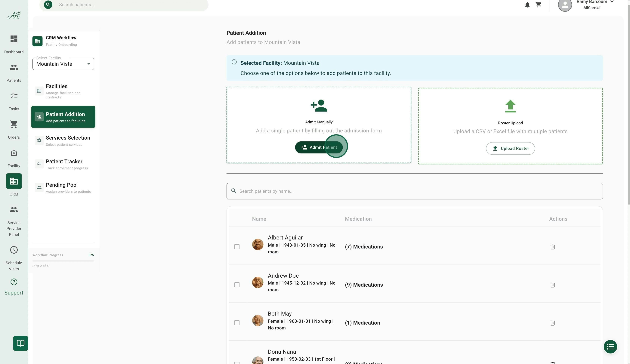The width and height of the screenshot is (630, 364).
Task: Select Andrew Doe's checkbox
Action: [237, 285]
